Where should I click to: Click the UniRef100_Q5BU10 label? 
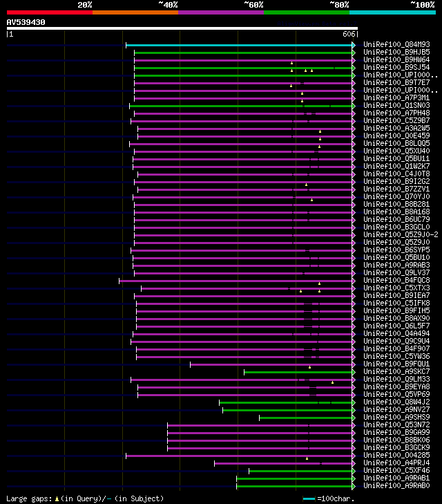click(396, 257)
